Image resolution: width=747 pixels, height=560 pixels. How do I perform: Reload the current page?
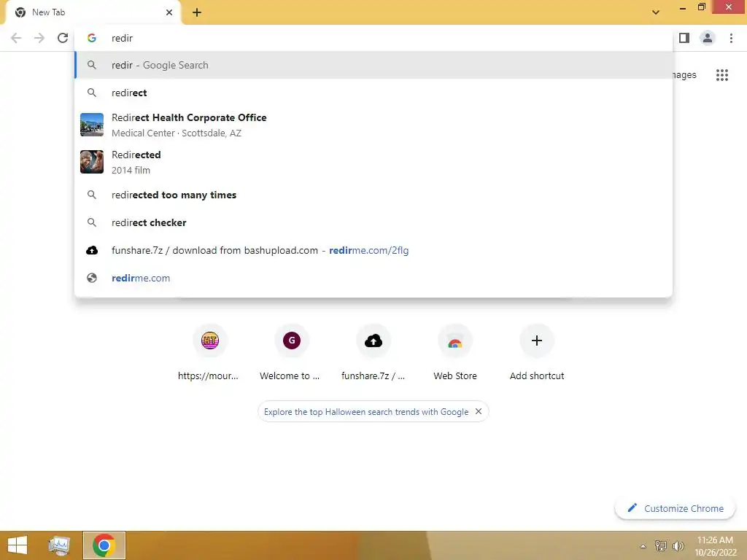coord(63,38)
